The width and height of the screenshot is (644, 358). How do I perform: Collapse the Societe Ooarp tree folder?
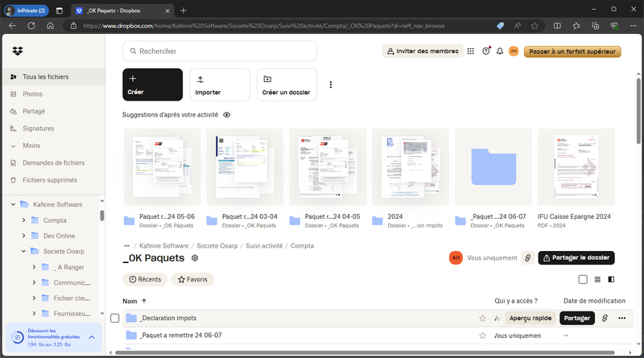23,251
